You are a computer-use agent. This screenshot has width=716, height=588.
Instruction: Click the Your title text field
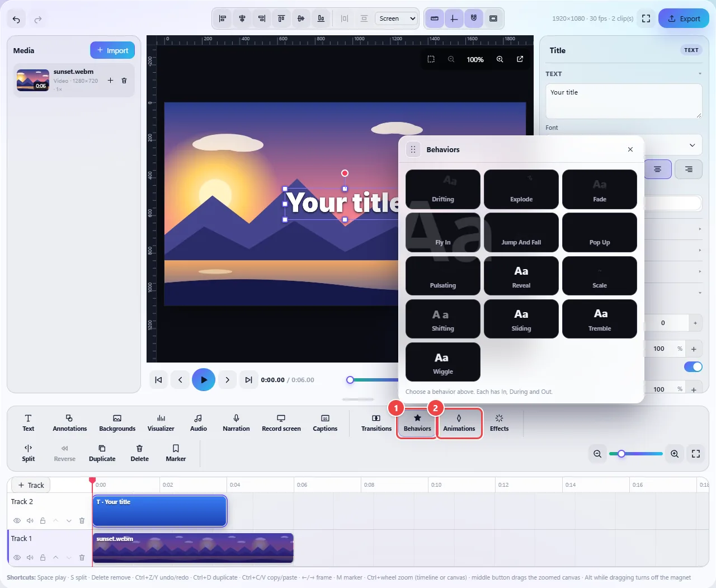624,101
